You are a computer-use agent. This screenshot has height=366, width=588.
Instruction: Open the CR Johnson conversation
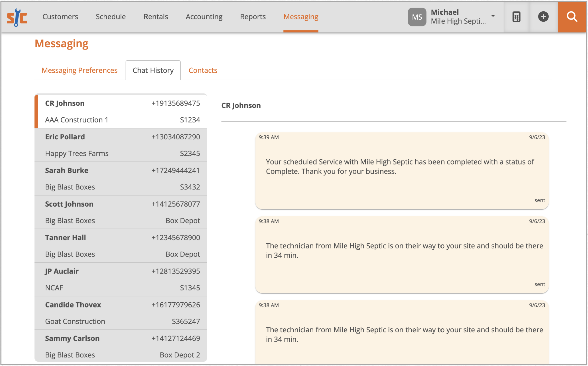pyautogui.click(x=121, y=111)
